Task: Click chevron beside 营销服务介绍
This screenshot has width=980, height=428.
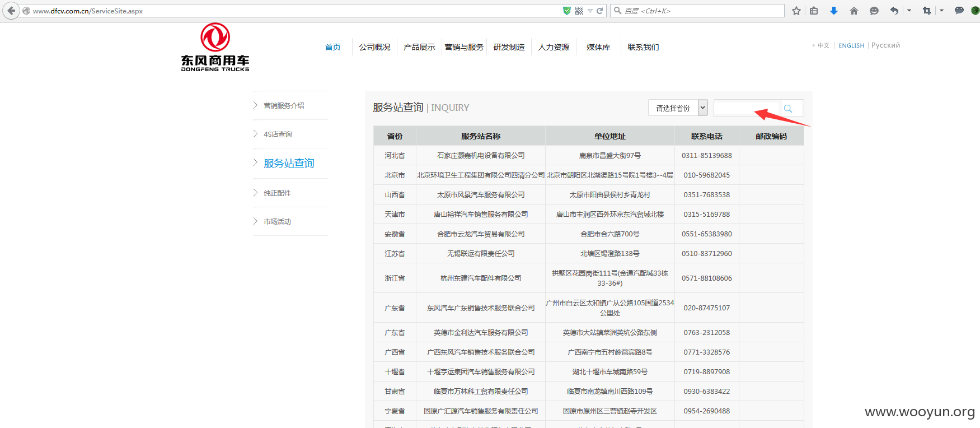Action: coord(255,105)
